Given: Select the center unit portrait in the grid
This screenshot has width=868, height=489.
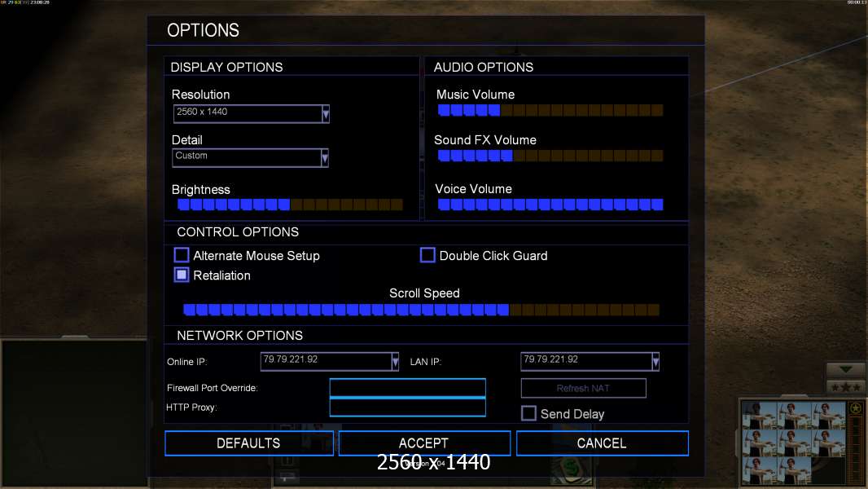Looking at the screenshot, I should pyautogui.click(x=794, y=443).
